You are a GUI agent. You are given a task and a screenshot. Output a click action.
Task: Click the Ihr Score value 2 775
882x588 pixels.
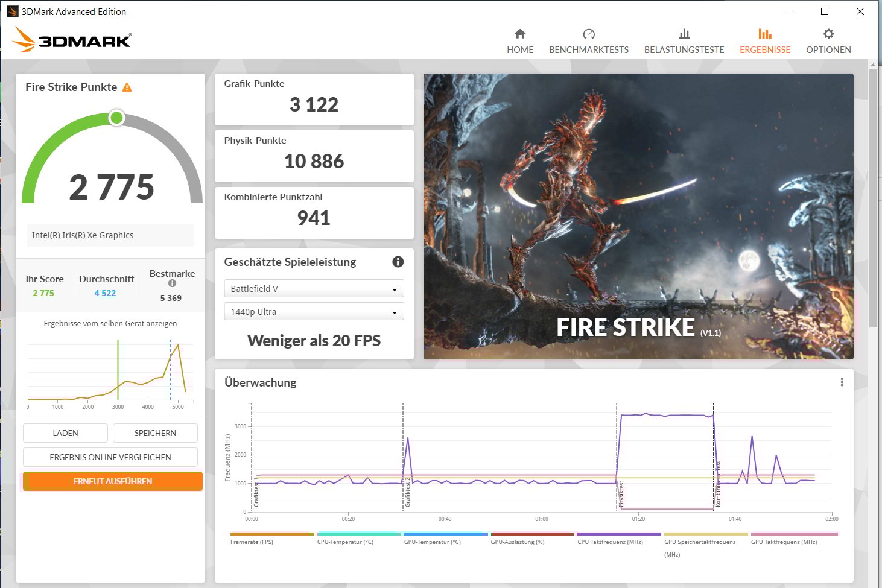[43, 293]
